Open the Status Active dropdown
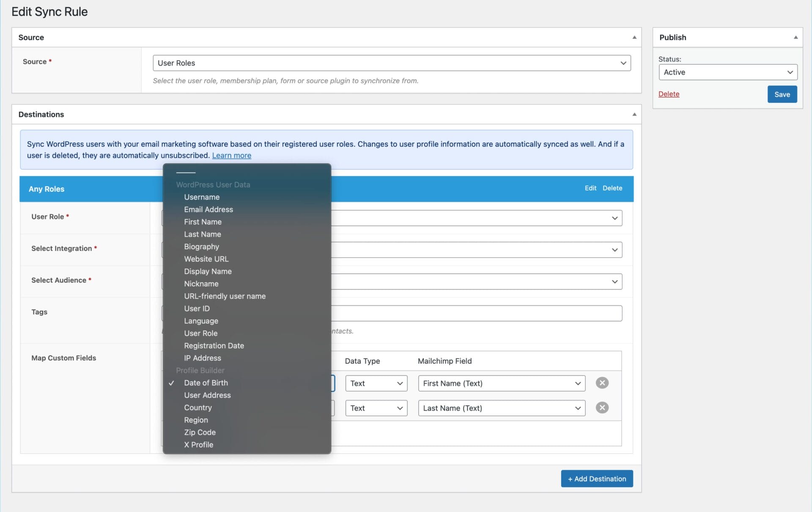Viewport: 812px width, 512px height. pos(728,72)
